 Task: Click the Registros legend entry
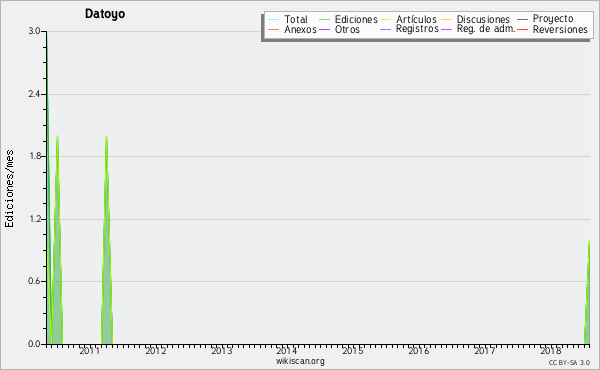click(409, 29)
